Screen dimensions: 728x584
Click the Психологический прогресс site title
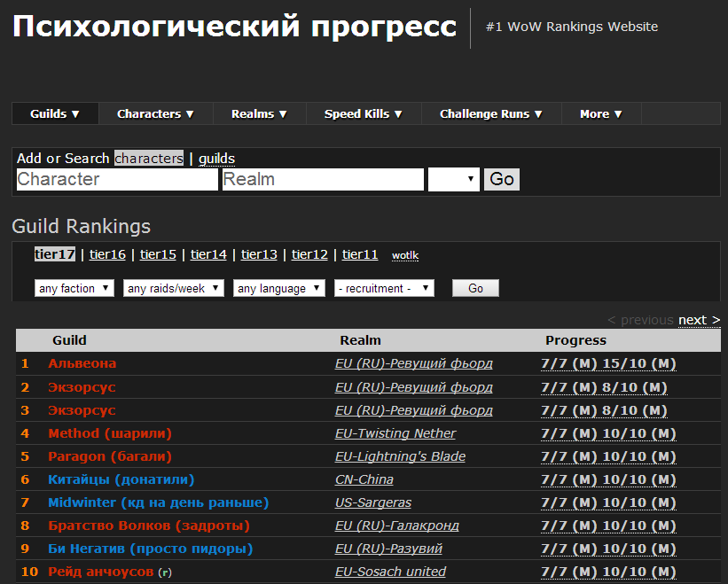[x=234, y=27]
